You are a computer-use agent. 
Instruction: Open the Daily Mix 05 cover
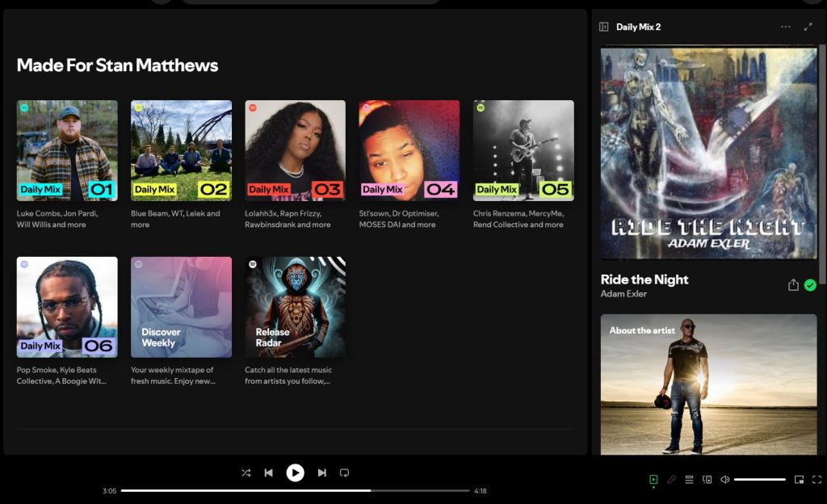pyautogui.click(x=523, y=150)
